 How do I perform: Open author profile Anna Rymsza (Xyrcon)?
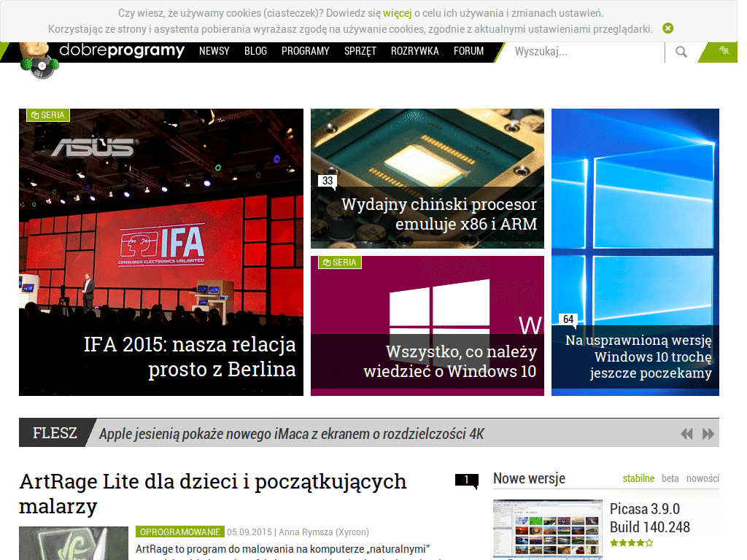click(323, 532)
